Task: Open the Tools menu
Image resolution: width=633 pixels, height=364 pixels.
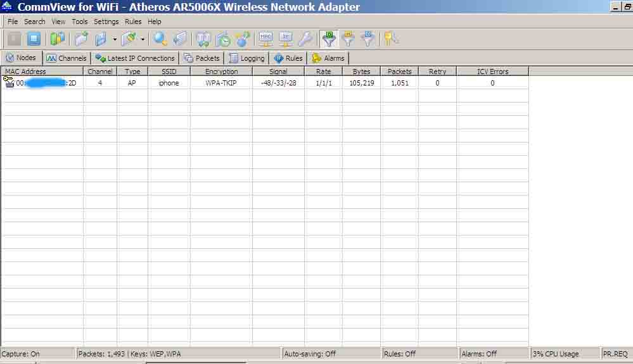Action: [x=80, y=22]
